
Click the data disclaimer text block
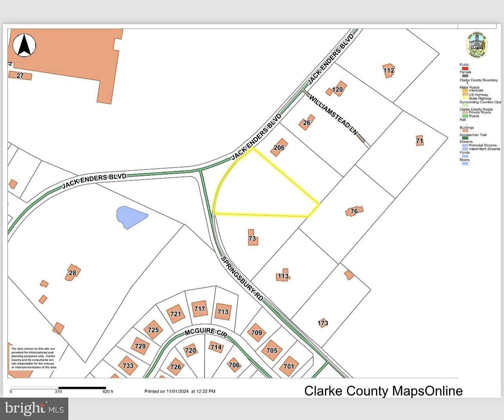click(x=34, y=358)
